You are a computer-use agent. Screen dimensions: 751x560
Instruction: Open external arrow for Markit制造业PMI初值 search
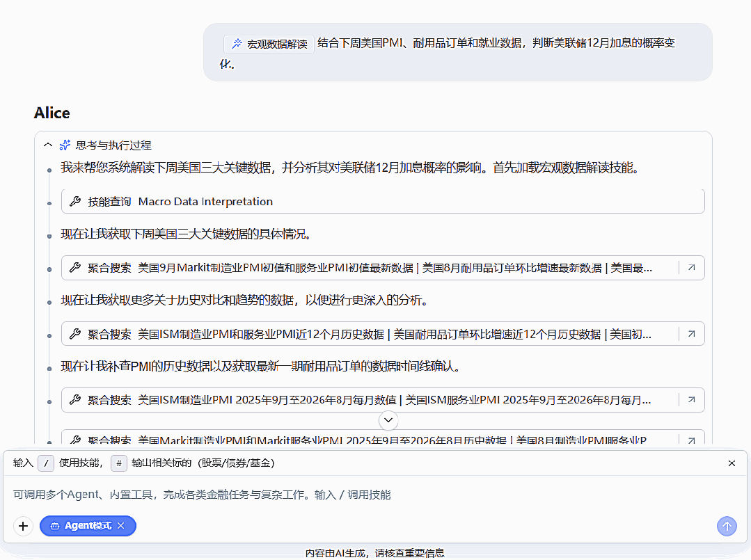click(692, 268)
